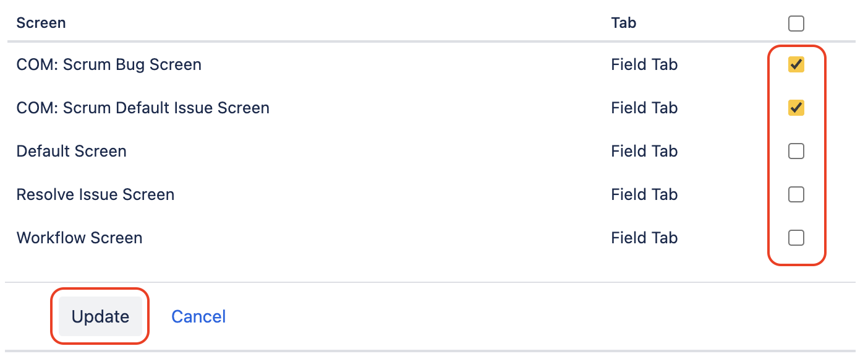Click the Default Screen row label

tap(72, 151)
